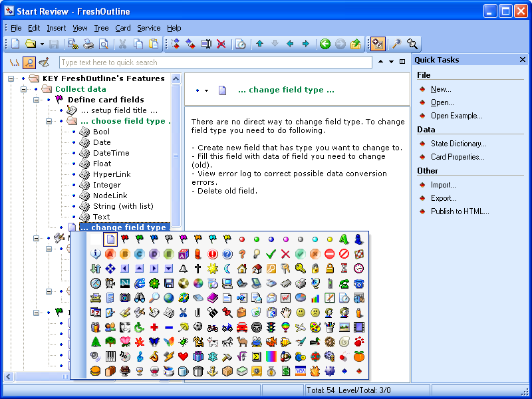Collapse the KEY FreshOutline's Features root node
The height and width of the screenshot is (399, 532).
coord(11,78)
